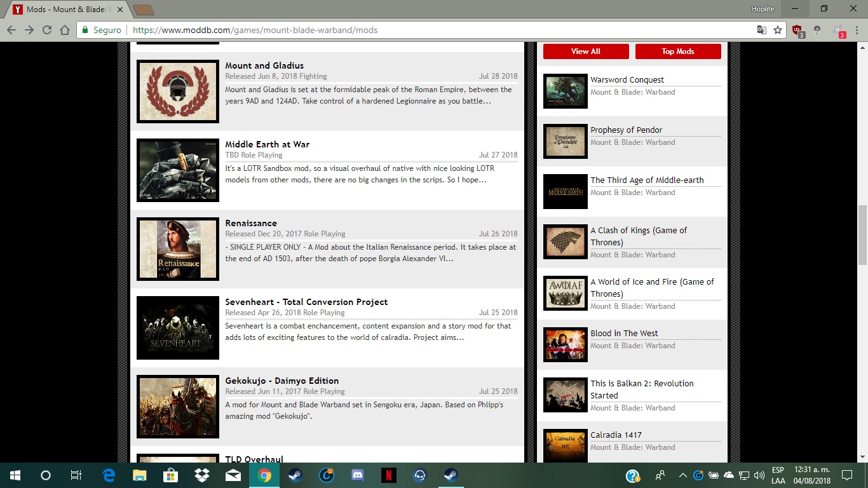
Task: Open A Clash of Kings mod
Action: coord(639,236)
